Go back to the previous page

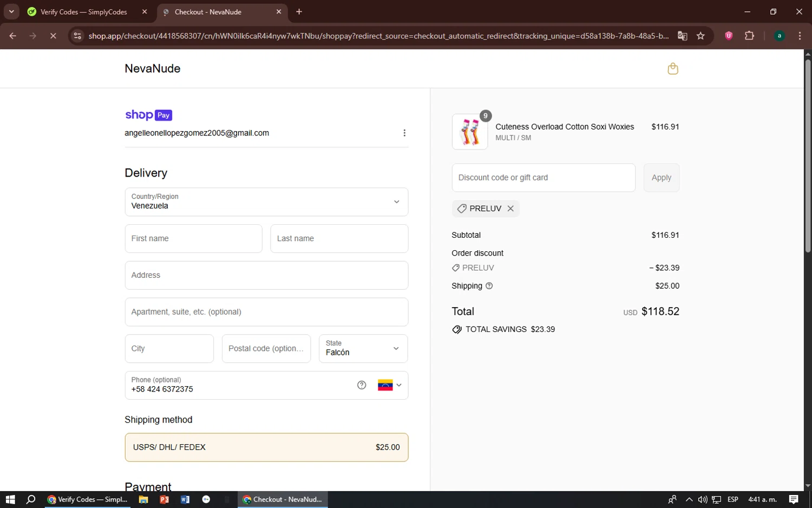pyautogui.click(x=13, y=36)
